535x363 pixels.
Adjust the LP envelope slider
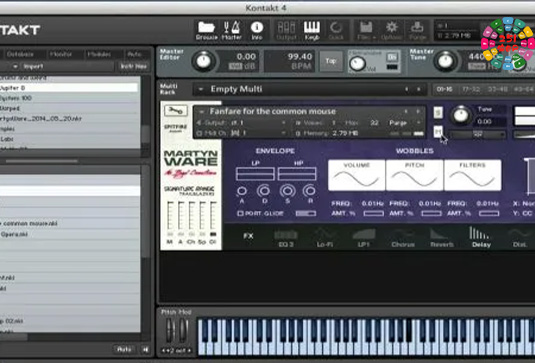(255, 174)
